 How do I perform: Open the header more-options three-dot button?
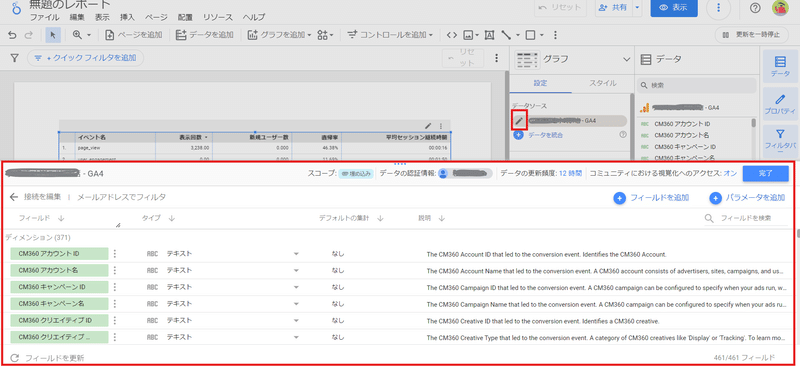click(718, 8)
